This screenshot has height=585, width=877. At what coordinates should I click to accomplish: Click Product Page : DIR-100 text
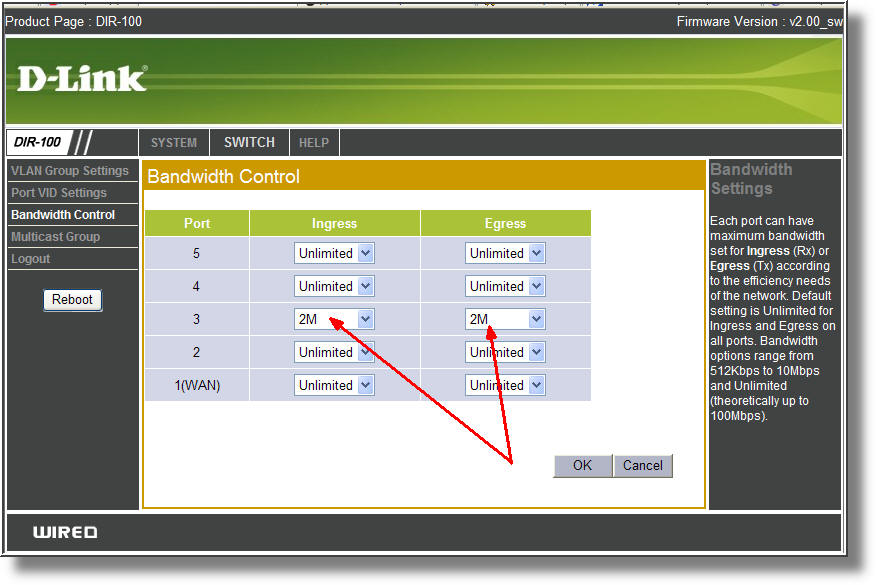click(x=73, y=21)
